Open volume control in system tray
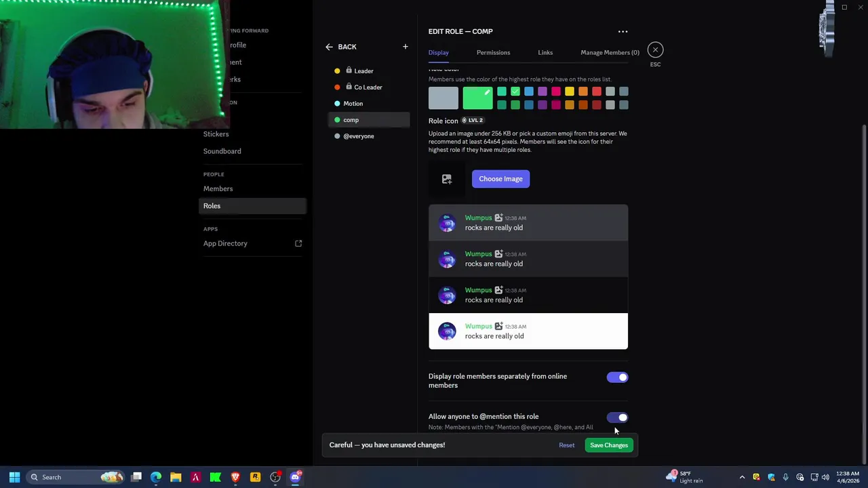 pyautogui.click(x=825, y=477)
